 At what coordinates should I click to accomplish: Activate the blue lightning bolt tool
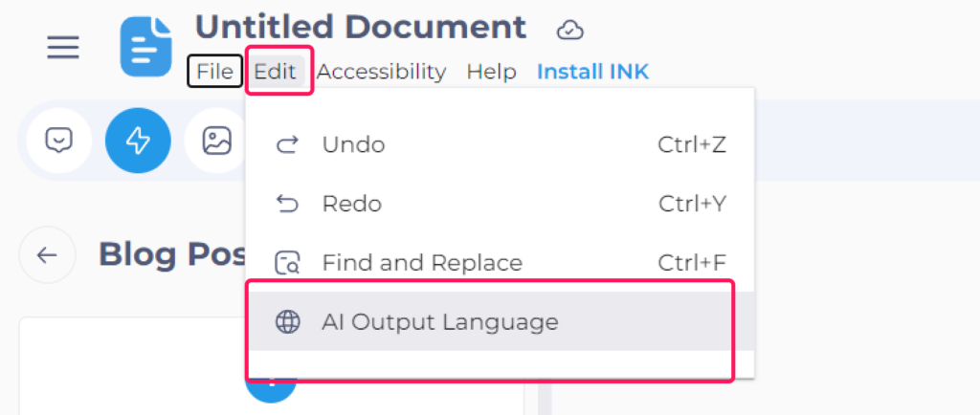(138, 141)
